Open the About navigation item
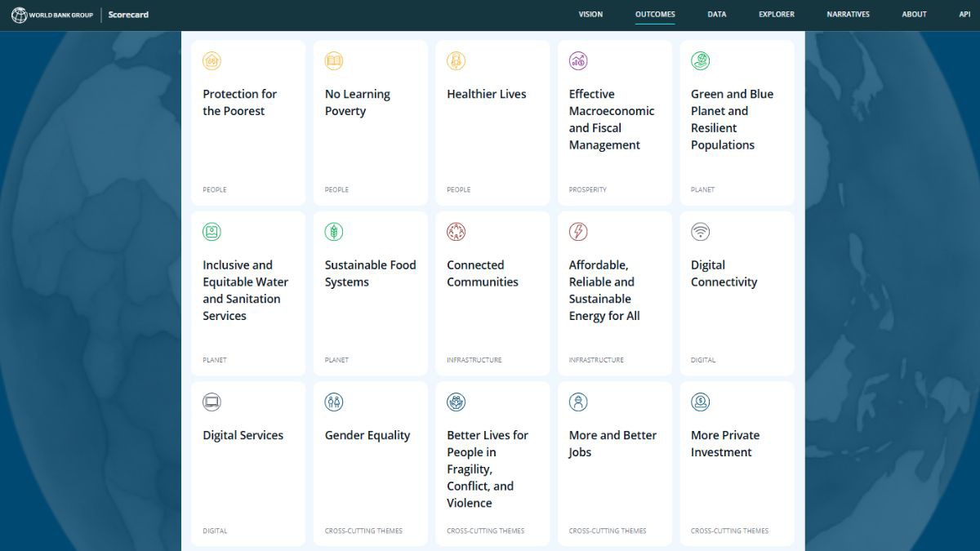Viewport: 980px width, 551px height. [x=915, y=15]
